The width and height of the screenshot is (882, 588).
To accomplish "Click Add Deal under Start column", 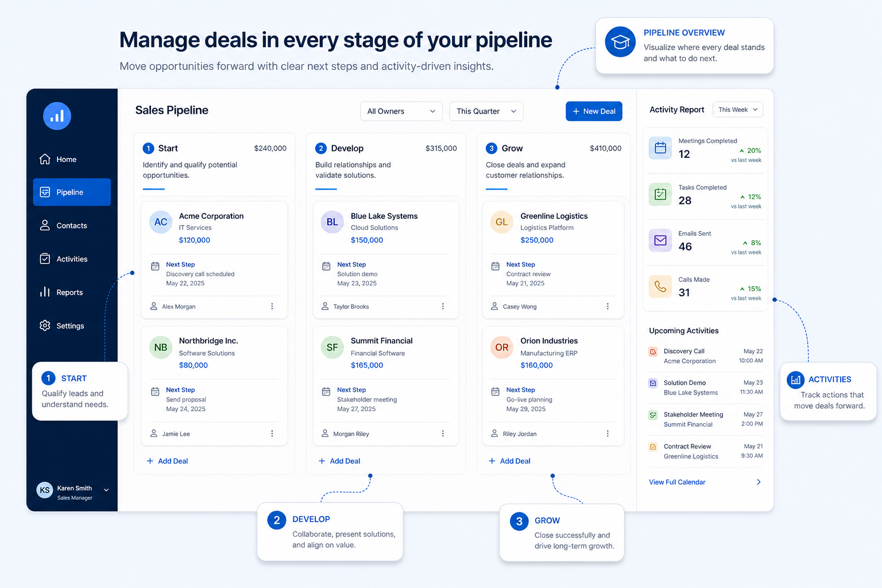I will [x=167, y=461].
